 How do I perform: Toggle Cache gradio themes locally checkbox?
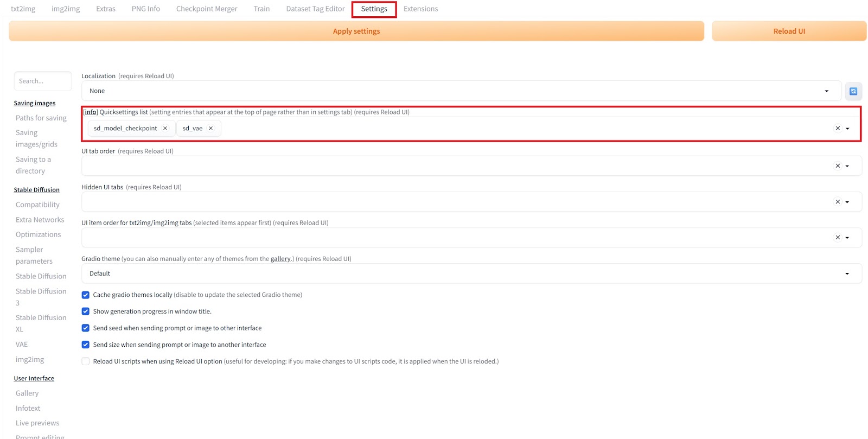(x=86, y=295)
